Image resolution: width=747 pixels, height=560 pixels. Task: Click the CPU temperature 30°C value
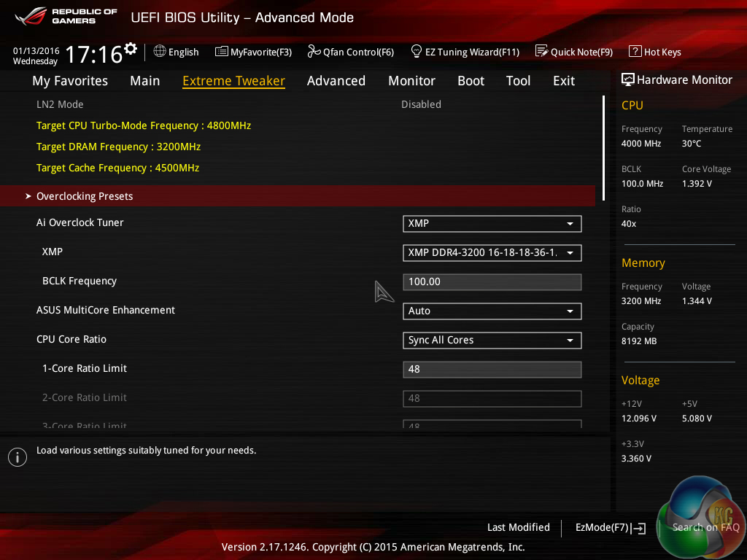click(692, 144)
